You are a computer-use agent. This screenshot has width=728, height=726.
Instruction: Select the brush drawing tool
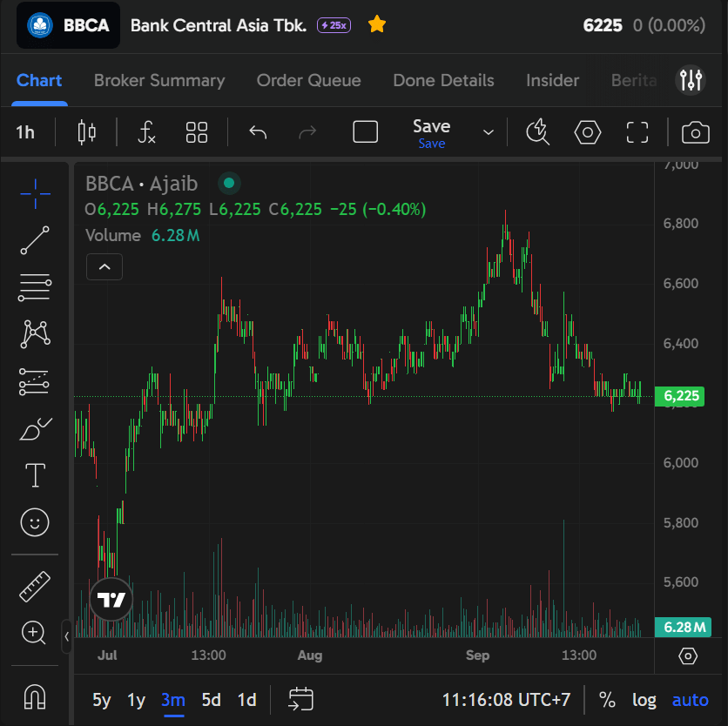[x=36, y=428]
